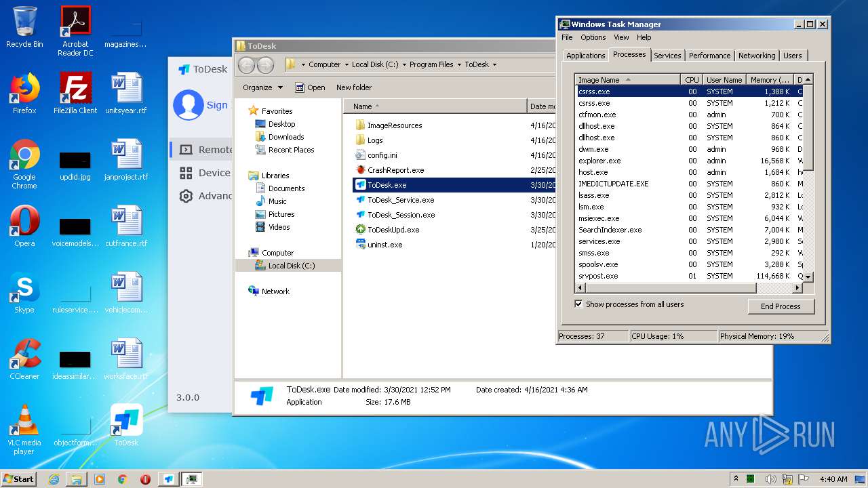Open ToDesk desktop shortcut

pos(126,426)
